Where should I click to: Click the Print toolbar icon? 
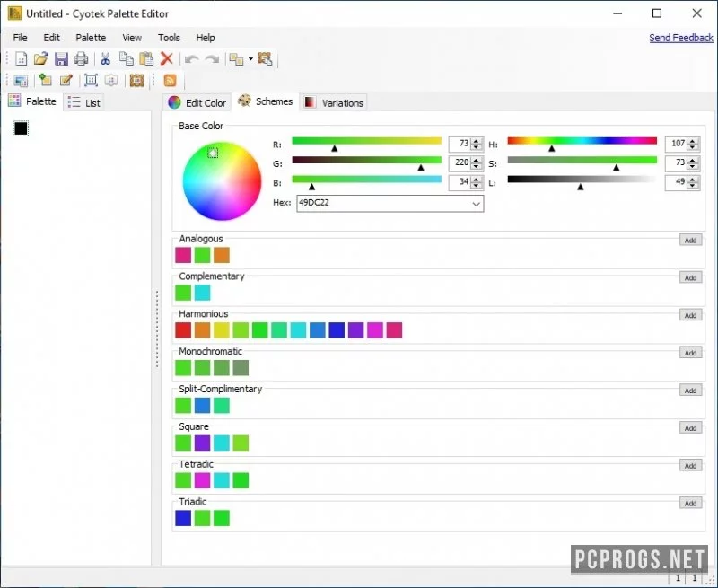(x=81, y=58)
